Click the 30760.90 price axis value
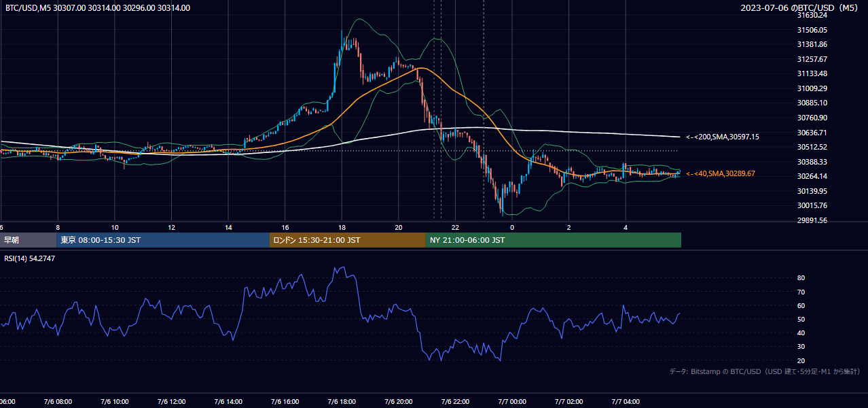Image resolution: width=868 pixels, height=408 pixels. click(x=812, y=118)
